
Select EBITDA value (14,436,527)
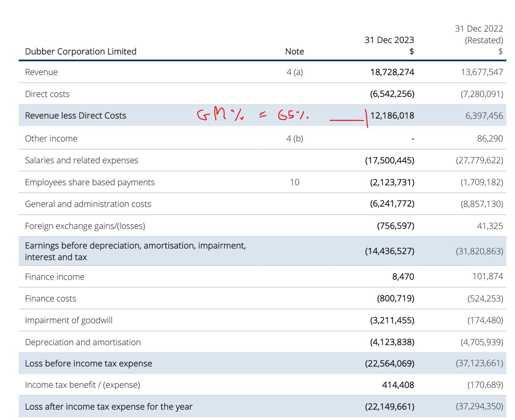[x=390, y=251]
